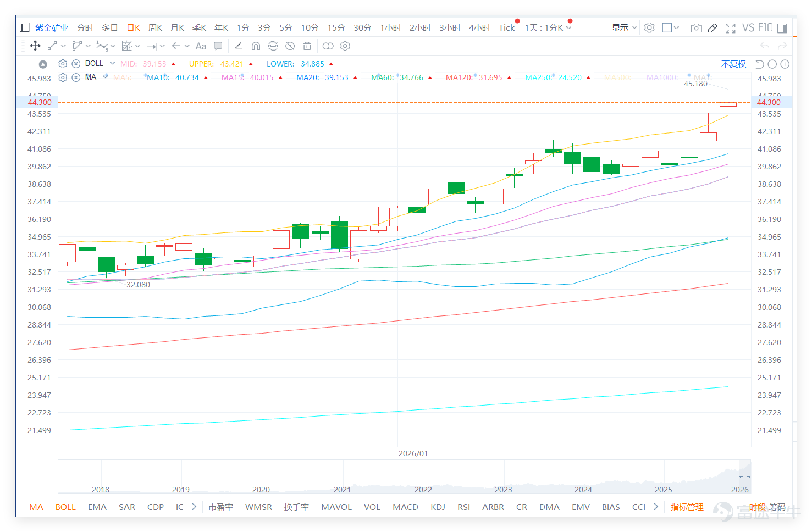Open drawing toolbar settings gear
Image resolution: width=812 pixels, height=532 pixels.
pyautogui.click(x=345, y=46)
